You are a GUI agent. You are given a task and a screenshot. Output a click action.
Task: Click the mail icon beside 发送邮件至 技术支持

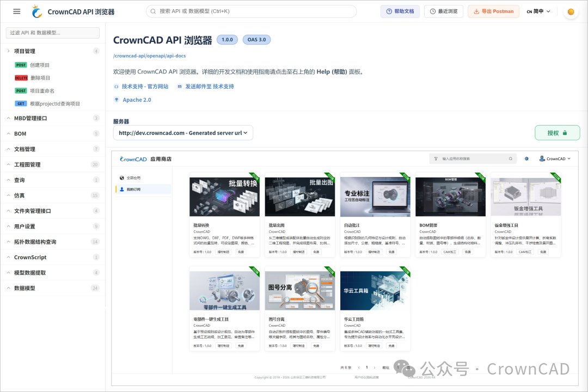(180, 87)
